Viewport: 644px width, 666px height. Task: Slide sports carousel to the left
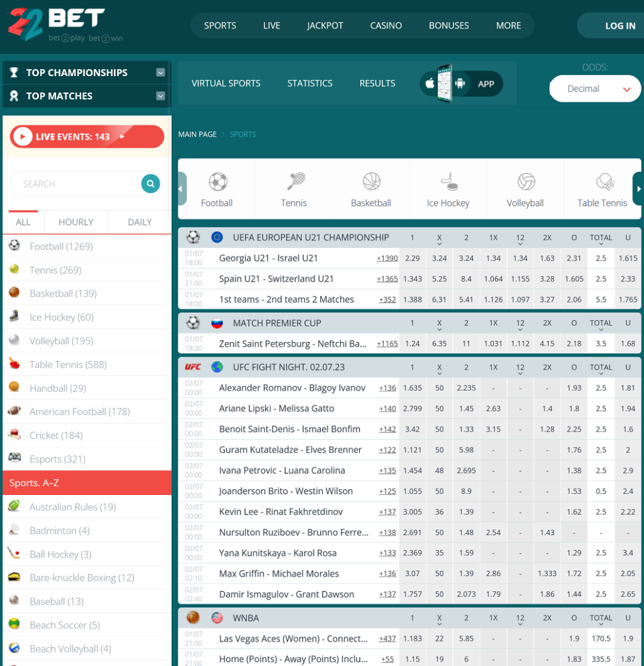[181, 189]
